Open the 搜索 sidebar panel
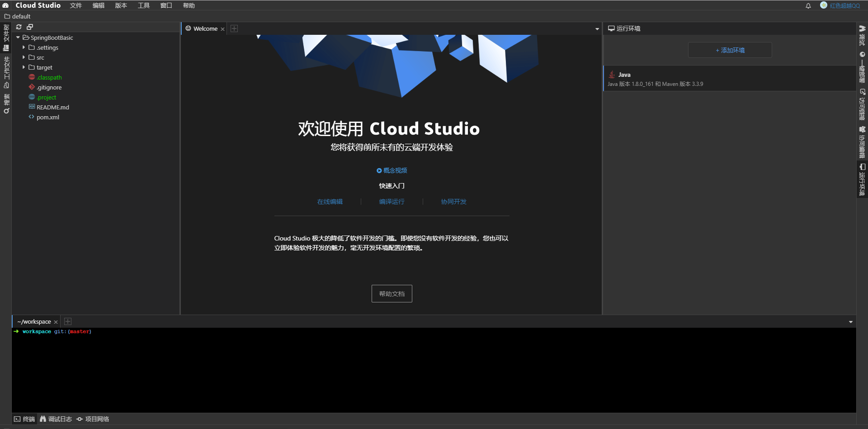Image resolution: width=868 pixels, height=429 pixels. point(6,104)
